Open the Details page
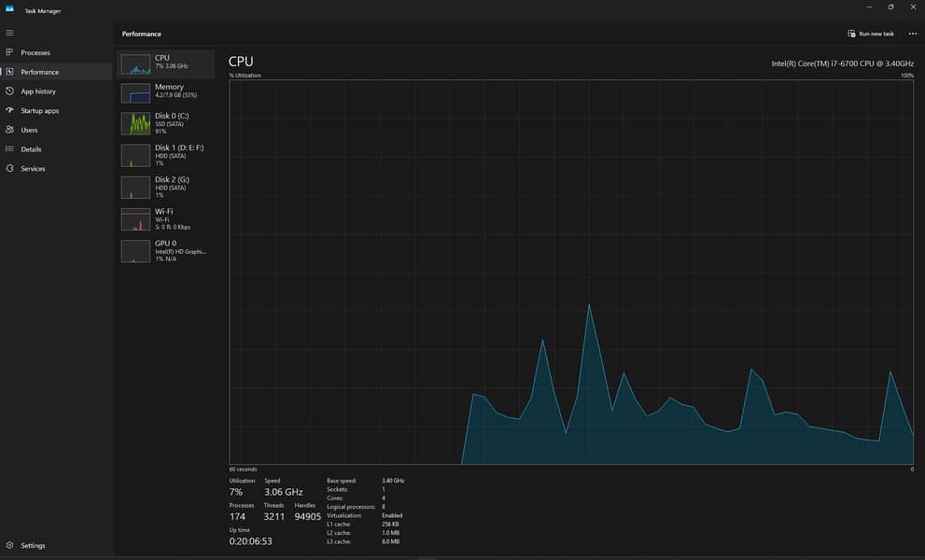Viewport: 925px width, 560px height. point(56,149)
